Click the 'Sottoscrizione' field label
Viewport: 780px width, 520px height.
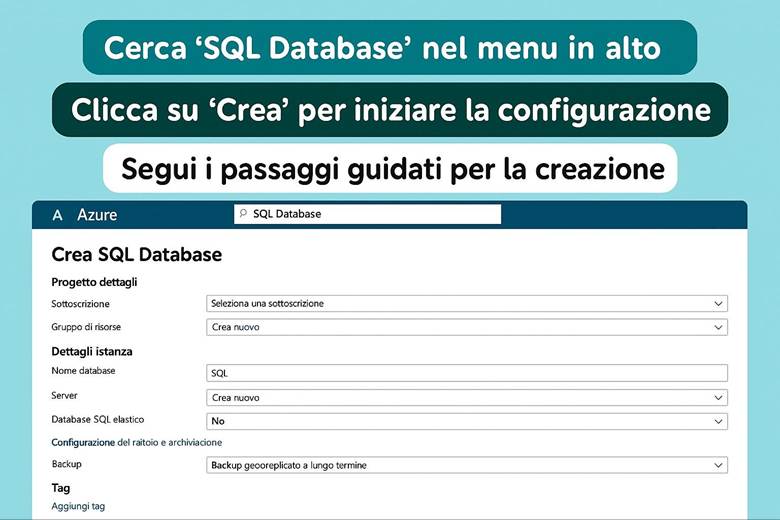click(x=80, y=303)
